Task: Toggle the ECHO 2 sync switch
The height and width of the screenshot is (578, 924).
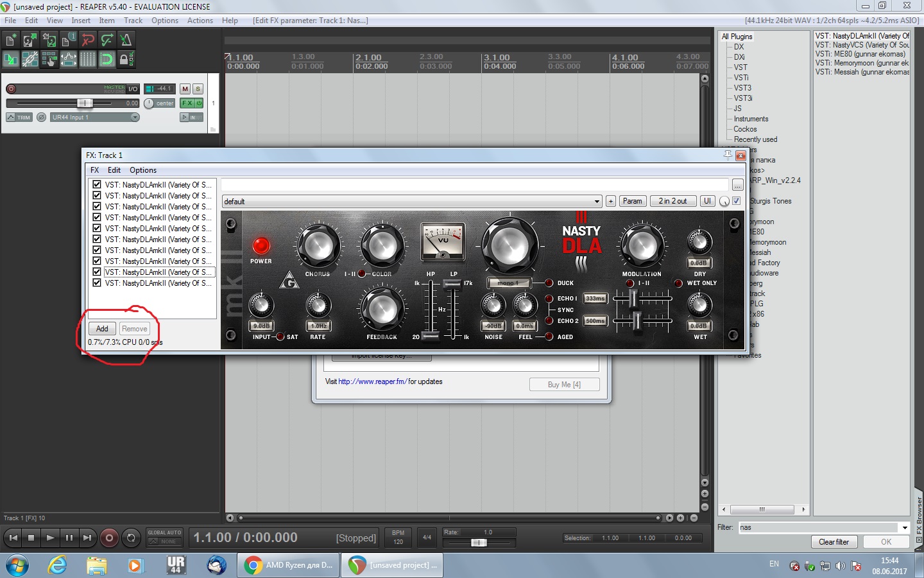Action: point(549,320)
